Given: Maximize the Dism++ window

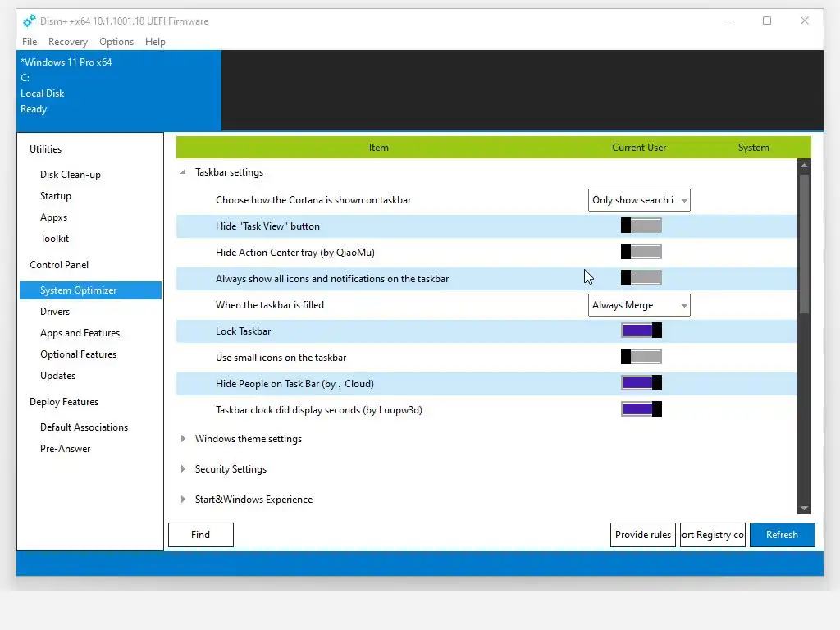Looking at the screenshot, I should [x=767, y=21].
